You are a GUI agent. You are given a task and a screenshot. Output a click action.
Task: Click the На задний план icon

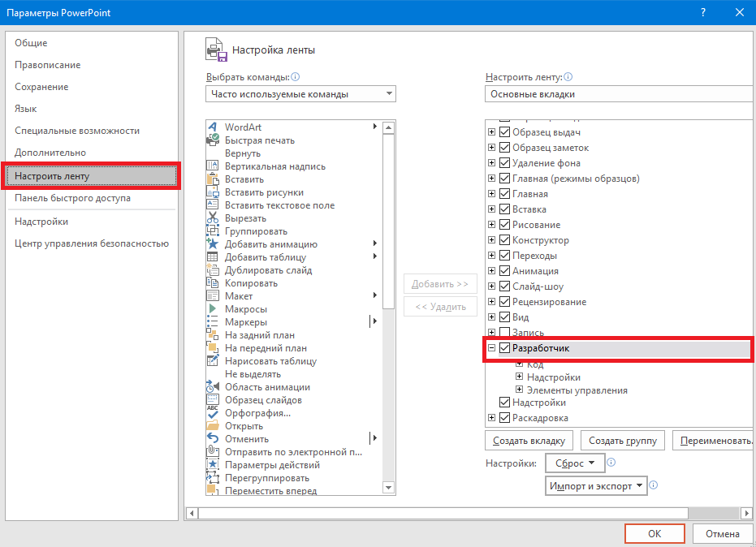[x=213, y=335]
